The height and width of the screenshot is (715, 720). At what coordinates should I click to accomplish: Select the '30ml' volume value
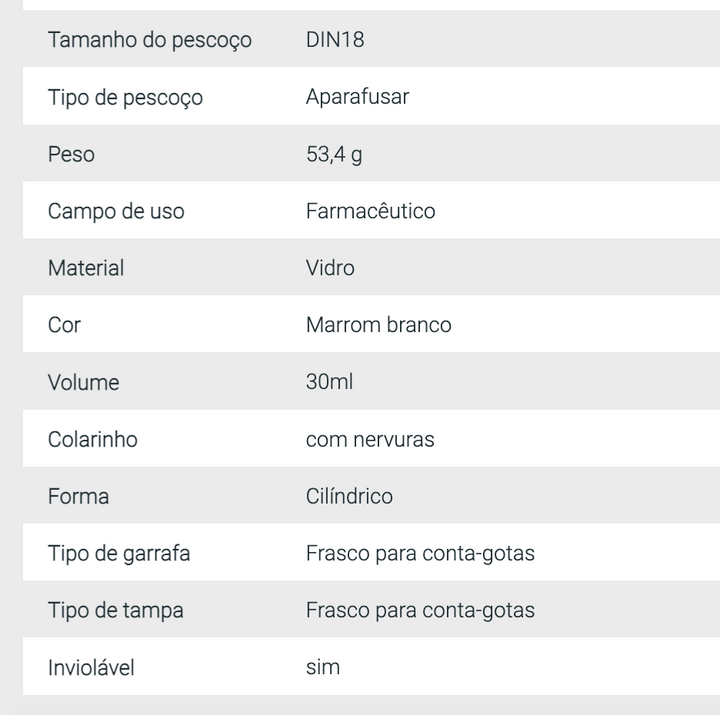point(329,383)
